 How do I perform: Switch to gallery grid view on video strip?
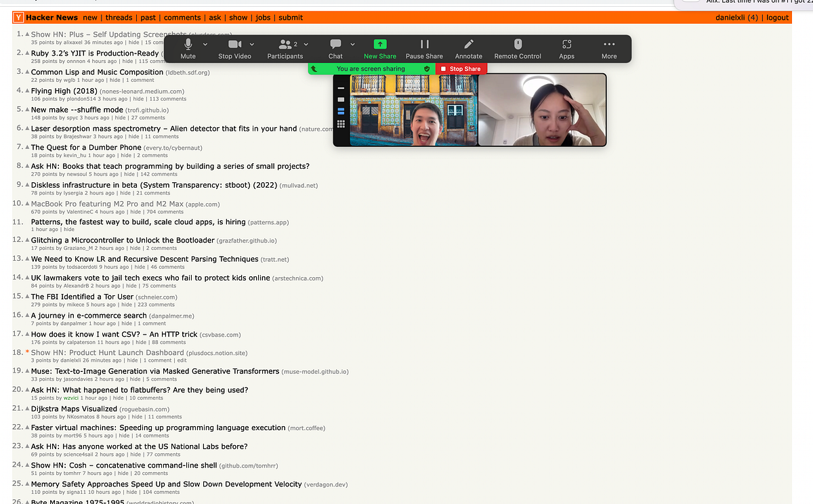[x=340, y=123]
